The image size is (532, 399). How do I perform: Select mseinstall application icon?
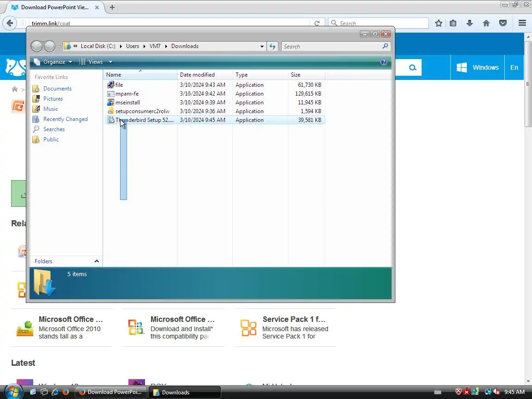click(x=111, y=103)
